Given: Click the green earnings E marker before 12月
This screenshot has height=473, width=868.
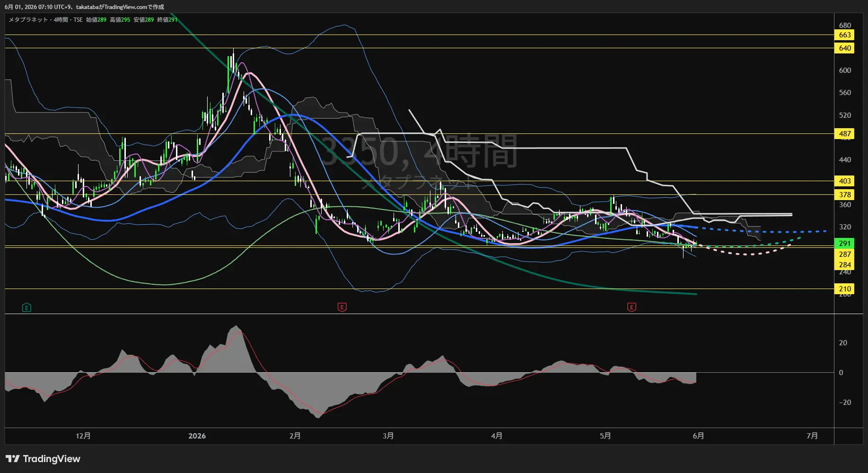Looking at the screenshot, I should (x=26, y=307).
